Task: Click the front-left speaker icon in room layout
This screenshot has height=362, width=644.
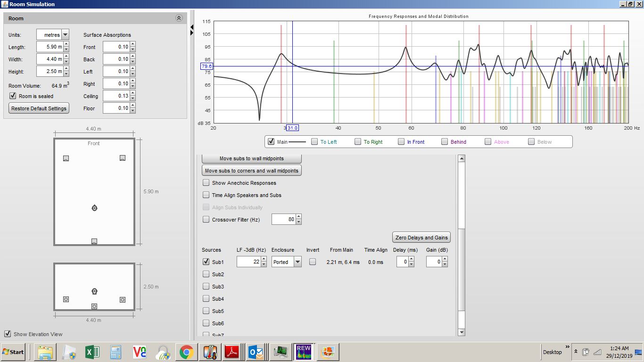Action: [66, 158]
